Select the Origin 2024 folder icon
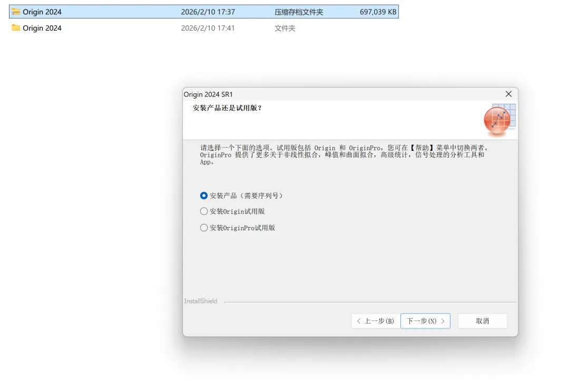This screenshot has height=392, width=569. 16,27
